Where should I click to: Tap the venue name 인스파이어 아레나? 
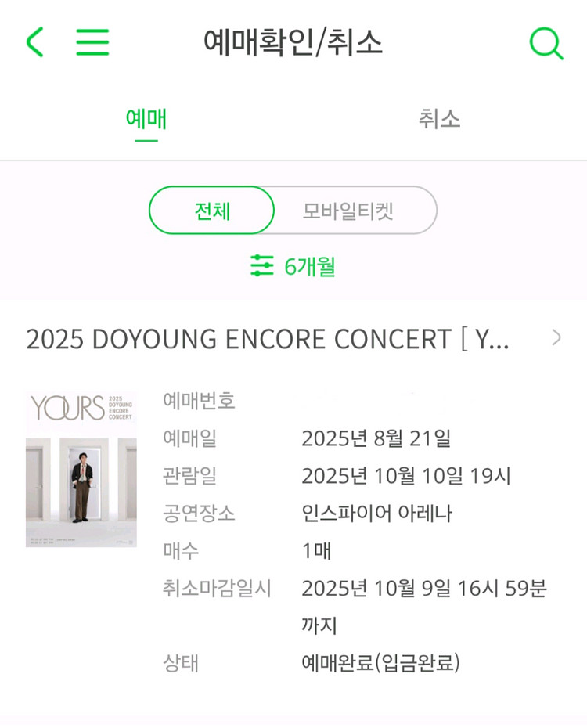[x=376, y=514]
